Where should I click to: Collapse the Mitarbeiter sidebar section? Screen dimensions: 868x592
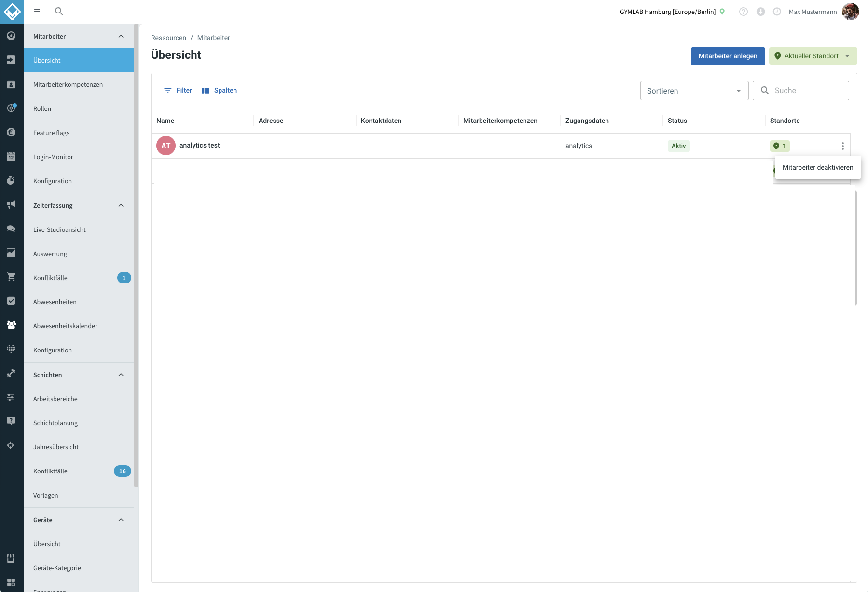click(x=121, y=36)
